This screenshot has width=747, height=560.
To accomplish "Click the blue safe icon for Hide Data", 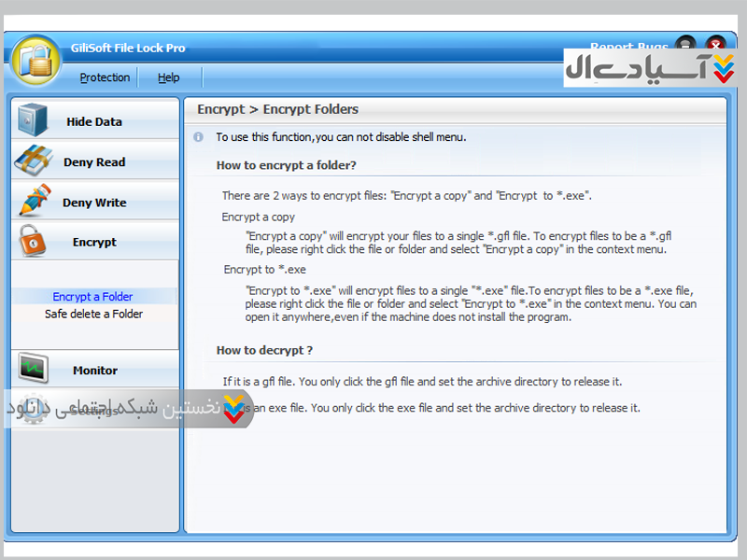I will pyautogui.click(x=33, y=120).
